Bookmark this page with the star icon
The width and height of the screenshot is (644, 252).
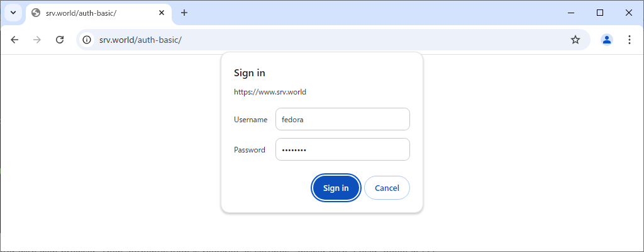575,40
